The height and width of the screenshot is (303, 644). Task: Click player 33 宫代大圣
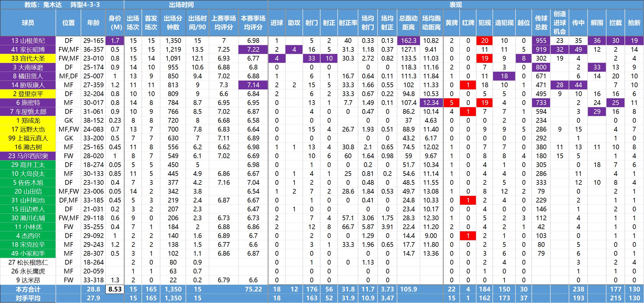pyautogui.click(x=28, y=58)
